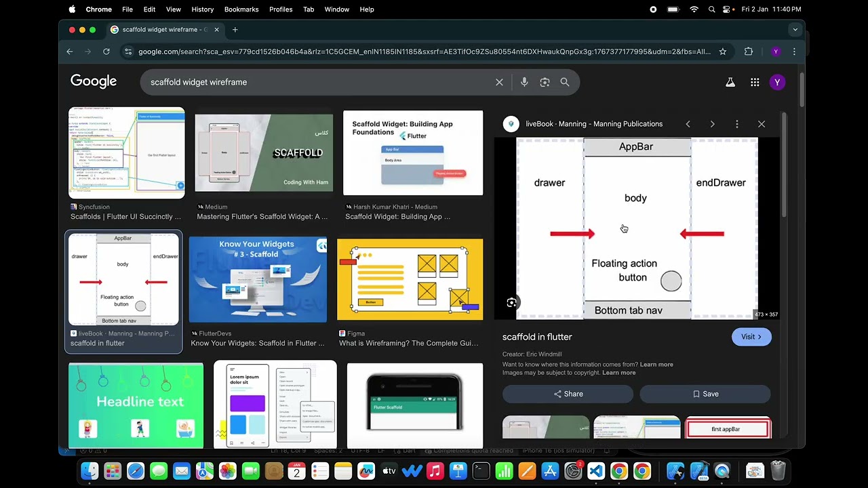The height and width of the screenshot is (488, 868).
Task: Open the Chrome extensions puzzle icon
Action: tap(749, 52)
